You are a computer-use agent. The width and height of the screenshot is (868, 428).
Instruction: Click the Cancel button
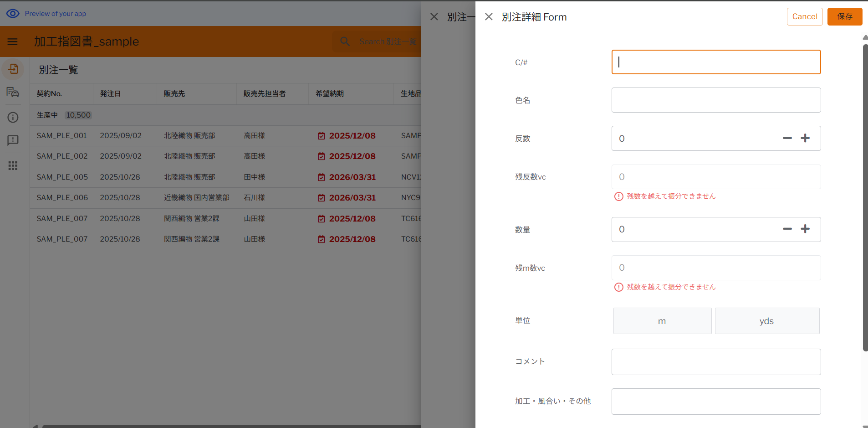(804, 16)
